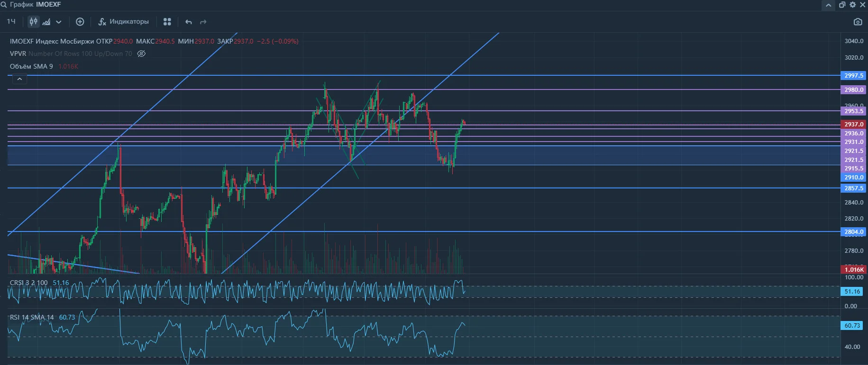
Task: Open the four-square layout grid icon
Action: pos(167,22)
